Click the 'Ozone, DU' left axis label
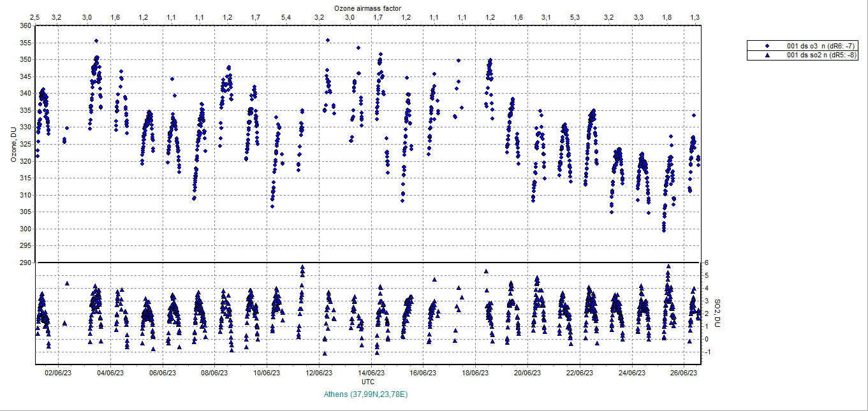Image resolution: width=868 pixels, height=411 pixels. [13, 144]
